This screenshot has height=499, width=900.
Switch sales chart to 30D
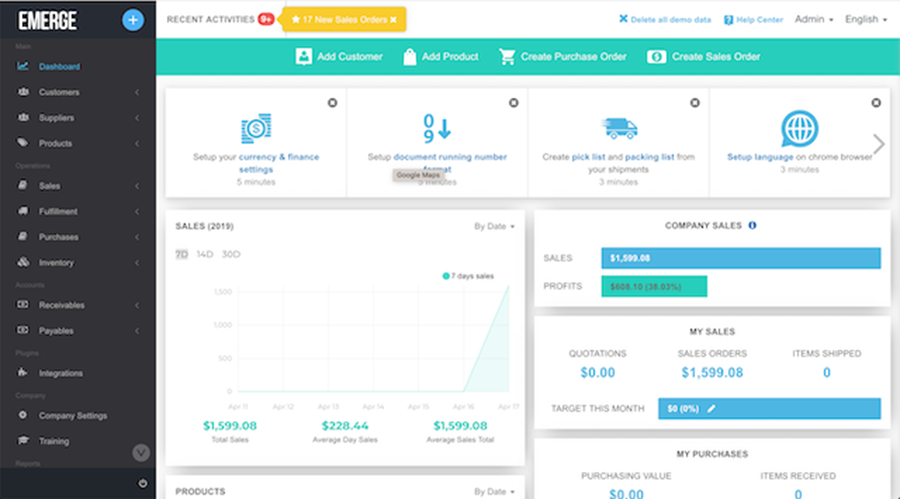coord(231,254)
